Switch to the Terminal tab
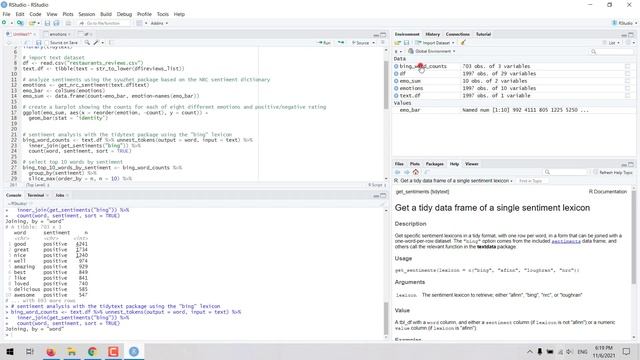 [36, 196]
